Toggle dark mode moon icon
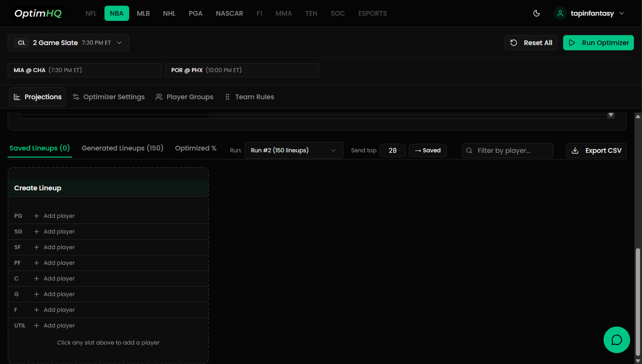Screen dimensions: 642x364 coord(537,13)
